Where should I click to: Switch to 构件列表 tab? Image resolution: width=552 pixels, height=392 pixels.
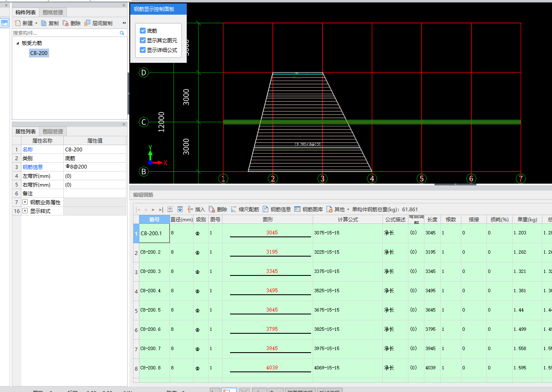click(26, 13)
